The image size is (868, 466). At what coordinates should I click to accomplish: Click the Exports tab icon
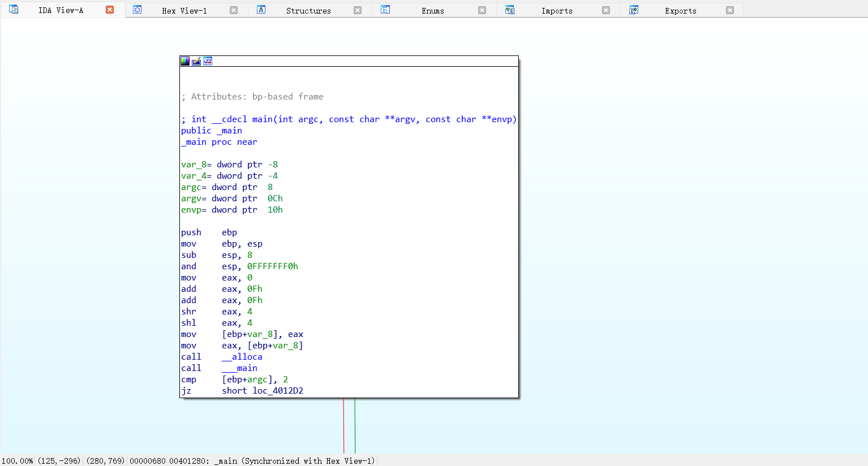pyautogui.click(x=634, y=10)
